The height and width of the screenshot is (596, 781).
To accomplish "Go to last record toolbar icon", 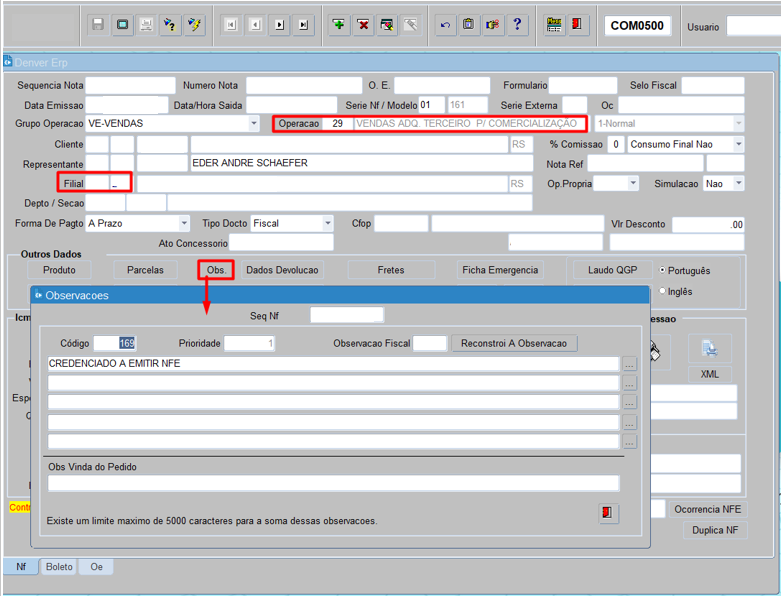I will pos(303,25).
